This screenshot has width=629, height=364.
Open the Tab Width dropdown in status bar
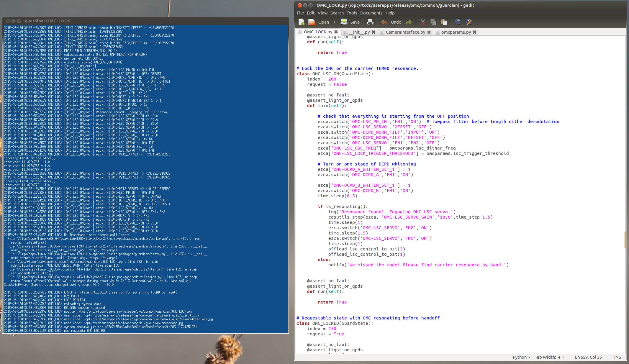click(x=549, y=357)
